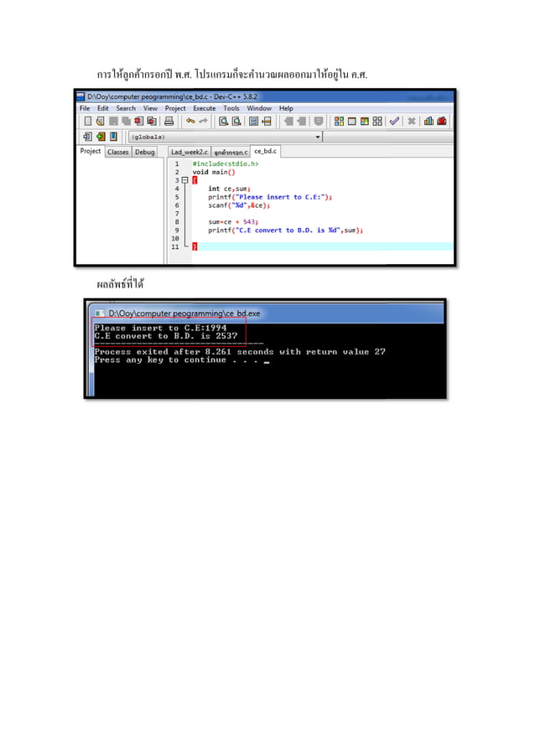Open the (globals) class dropdown

[x=226, y=137]
